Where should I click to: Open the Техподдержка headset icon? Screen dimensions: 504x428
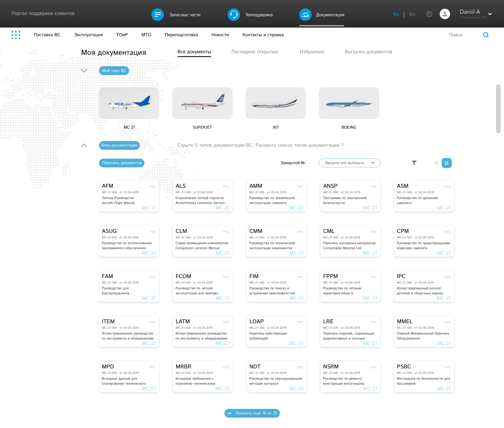coord(234,15)
